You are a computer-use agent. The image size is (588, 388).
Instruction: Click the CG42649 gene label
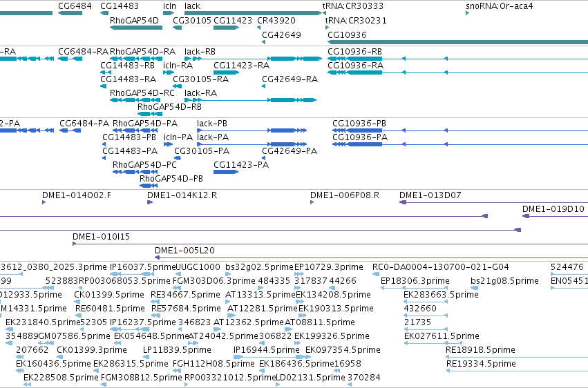click(x=281, y=35)
